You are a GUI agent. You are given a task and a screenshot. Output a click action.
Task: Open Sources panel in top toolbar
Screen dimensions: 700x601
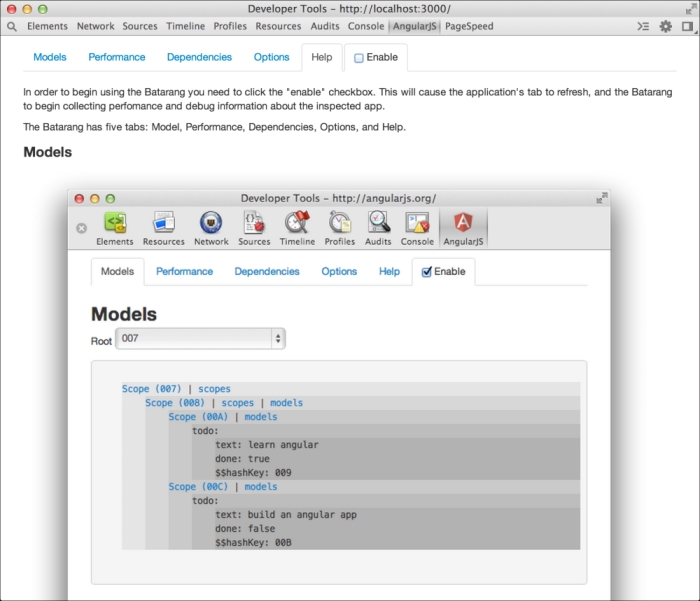[140, 26]
